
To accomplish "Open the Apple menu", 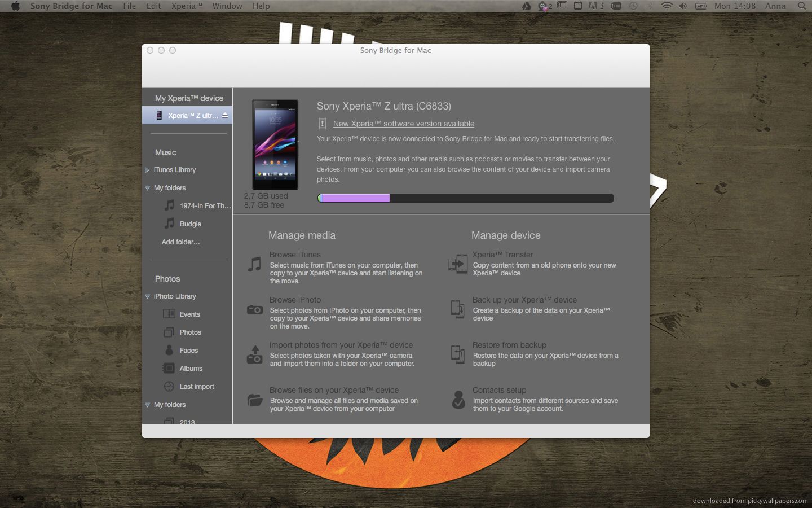I will [15, 6].
